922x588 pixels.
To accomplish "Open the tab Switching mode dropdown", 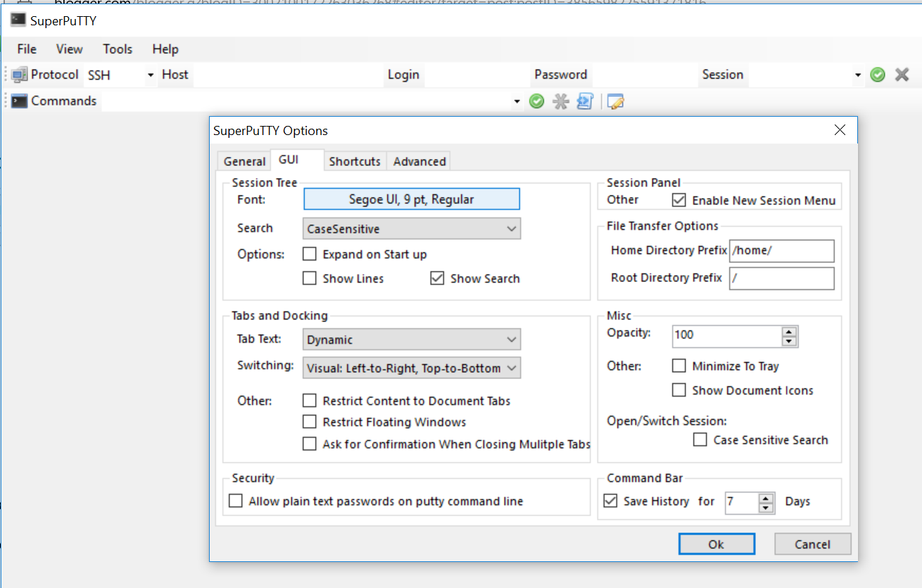I will click(411, 367).
